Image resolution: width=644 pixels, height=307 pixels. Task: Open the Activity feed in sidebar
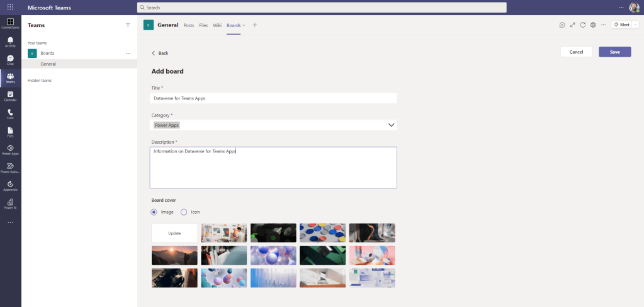[10, 42]
